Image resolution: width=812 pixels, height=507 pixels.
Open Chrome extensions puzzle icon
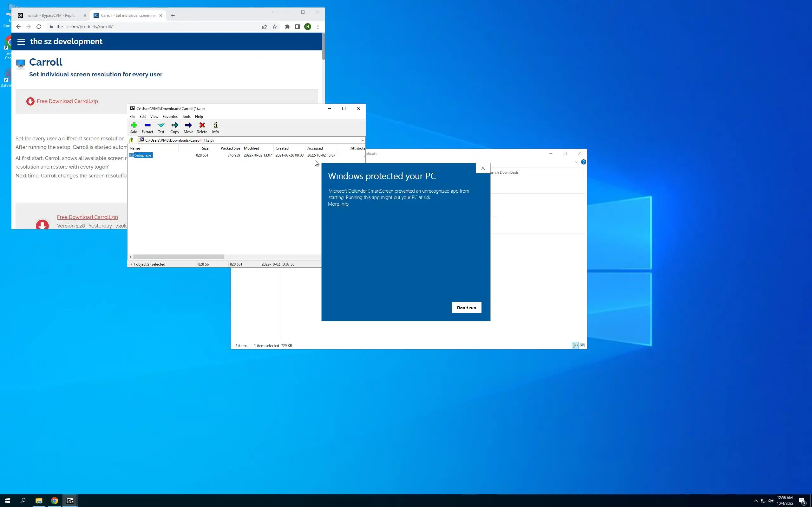click(287, 27)
